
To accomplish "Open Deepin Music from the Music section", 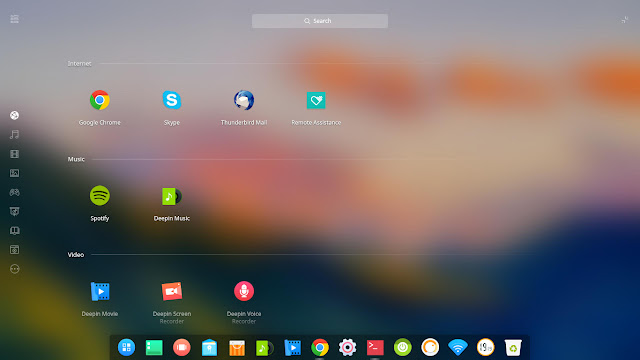I will click(x=172, y=196).
